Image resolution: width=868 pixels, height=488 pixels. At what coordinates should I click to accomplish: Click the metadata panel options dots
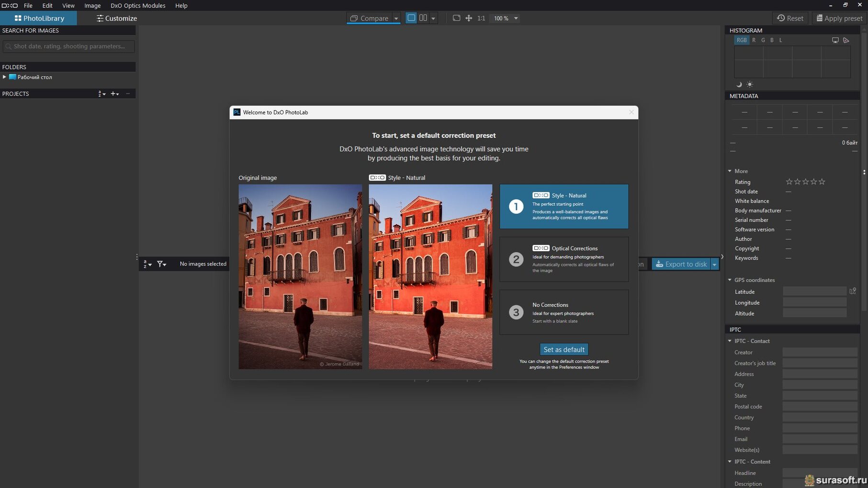click(x=864, y=172)
